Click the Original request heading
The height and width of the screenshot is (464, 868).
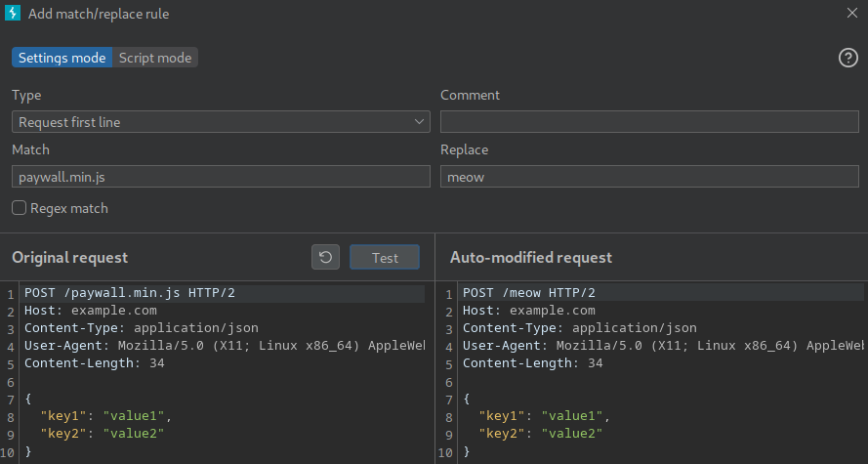tap(69, 258)
